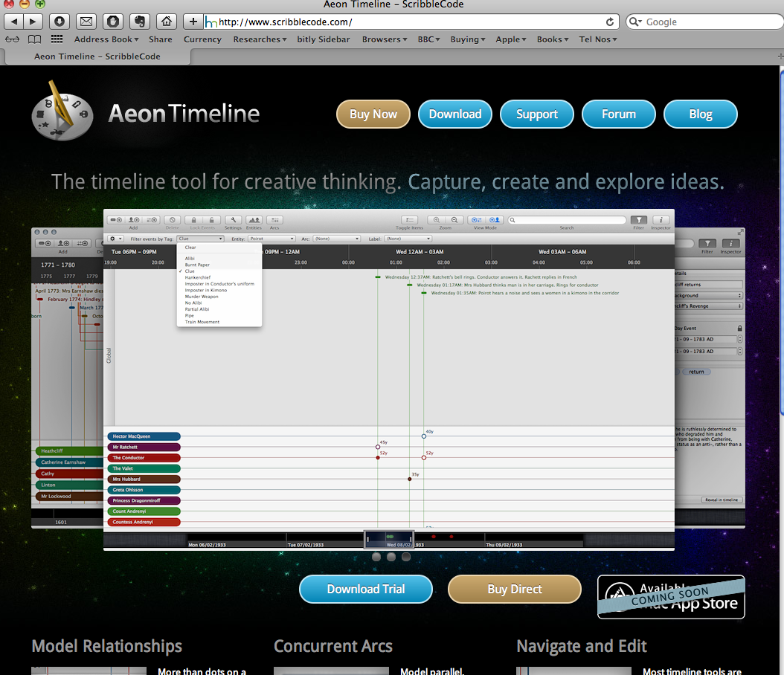Expand the Tel Nos bookmarks menu
The image size is (784, 675).
point(596,39)
